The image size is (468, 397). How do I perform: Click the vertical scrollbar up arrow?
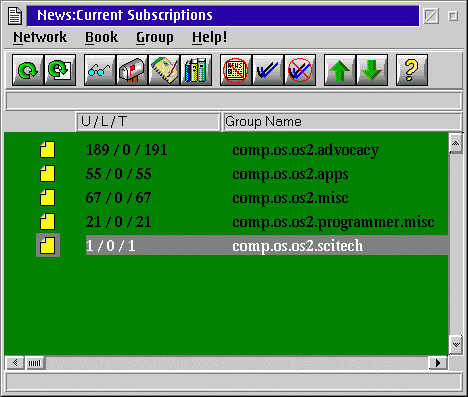pyautogui.click(x=455, y=143)
